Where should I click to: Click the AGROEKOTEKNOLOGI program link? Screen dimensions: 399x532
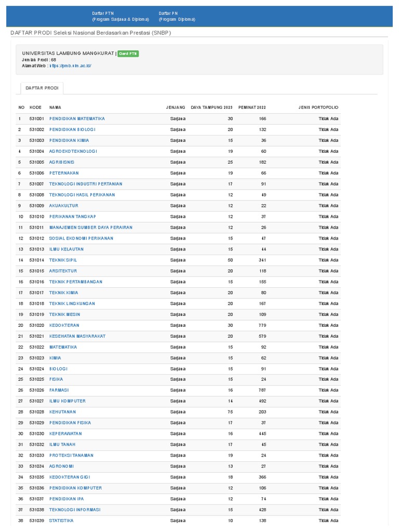tap(73, 151)
